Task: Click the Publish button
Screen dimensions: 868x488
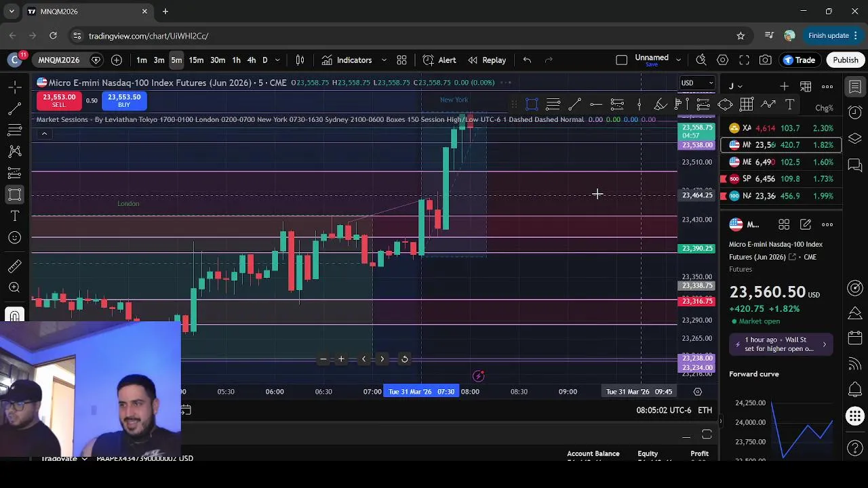Action: pyautogui.click(x=846, y=60)
